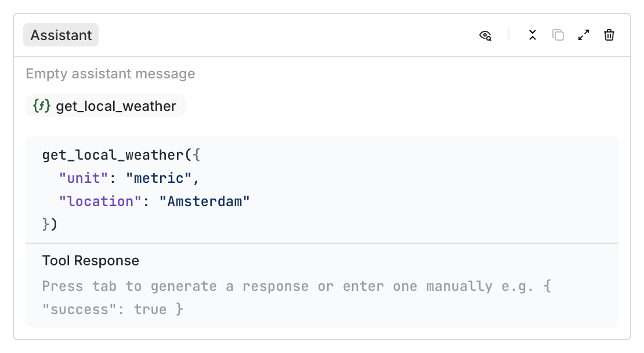Toggle the Assistant role label

click(x=61, y=35)
